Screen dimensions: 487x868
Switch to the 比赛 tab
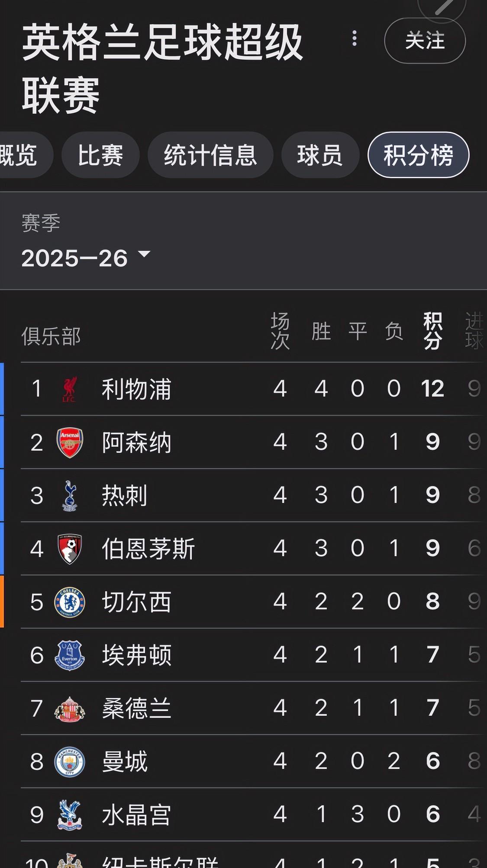[x=100, y=155]
